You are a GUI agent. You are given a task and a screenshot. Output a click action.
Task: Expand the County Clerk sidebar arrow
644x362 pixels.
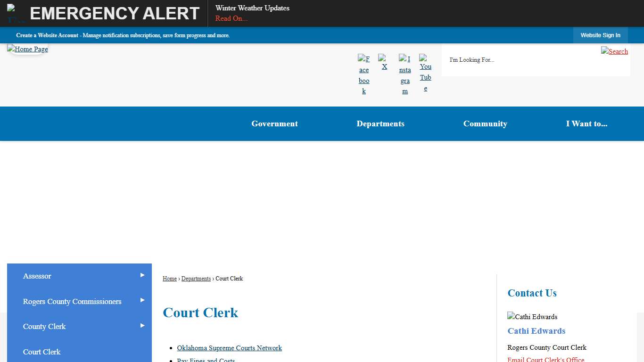142,325
